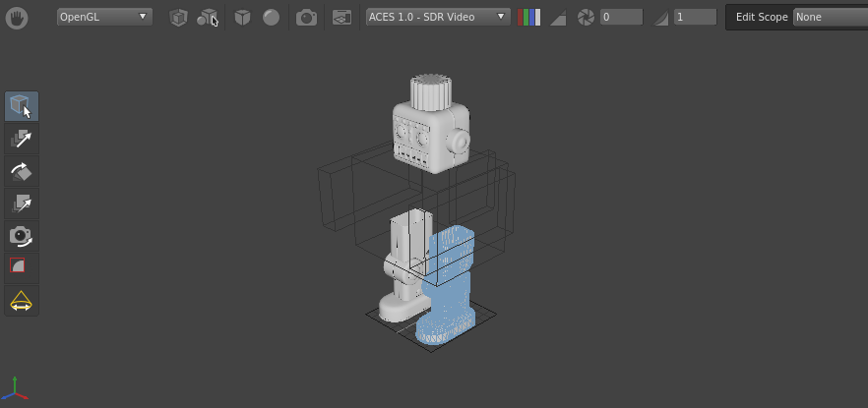Select the object selection cube tool
Viewport: 868px width, 408px height.
point(22,106)
